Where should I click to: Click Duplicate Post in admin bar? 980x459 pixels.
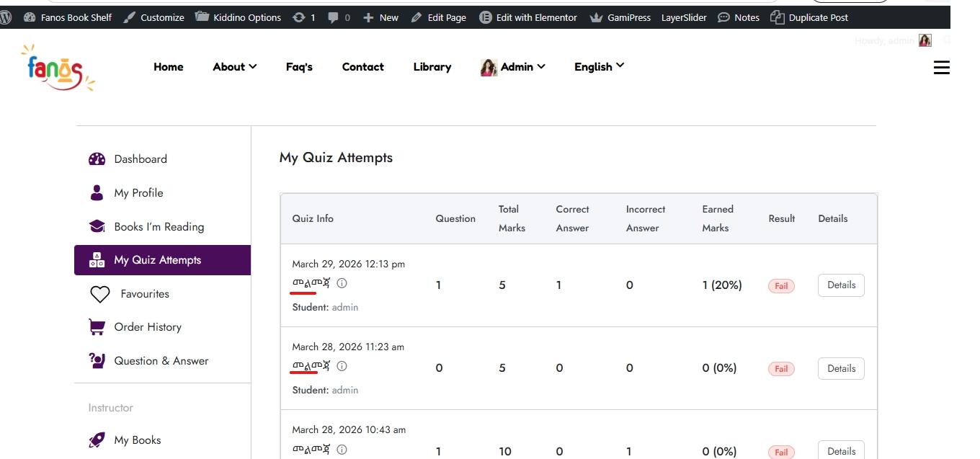click(809, 17)
